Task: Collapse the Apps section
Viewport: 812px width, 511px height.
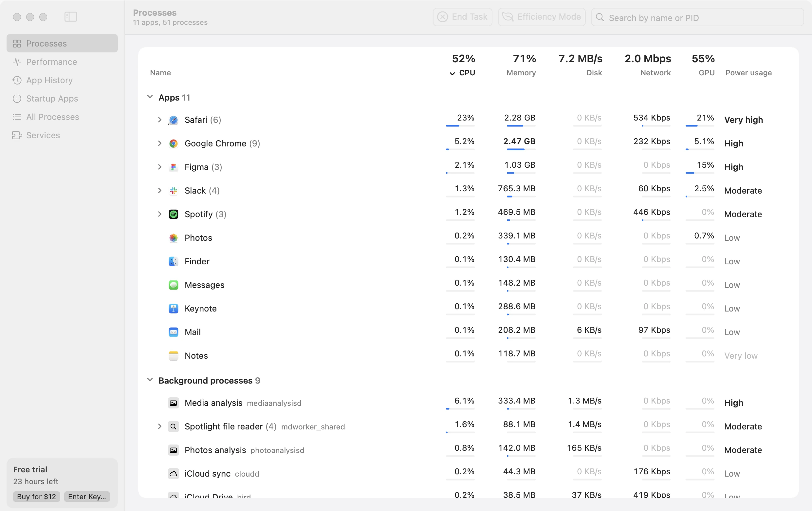Action: 150,97
